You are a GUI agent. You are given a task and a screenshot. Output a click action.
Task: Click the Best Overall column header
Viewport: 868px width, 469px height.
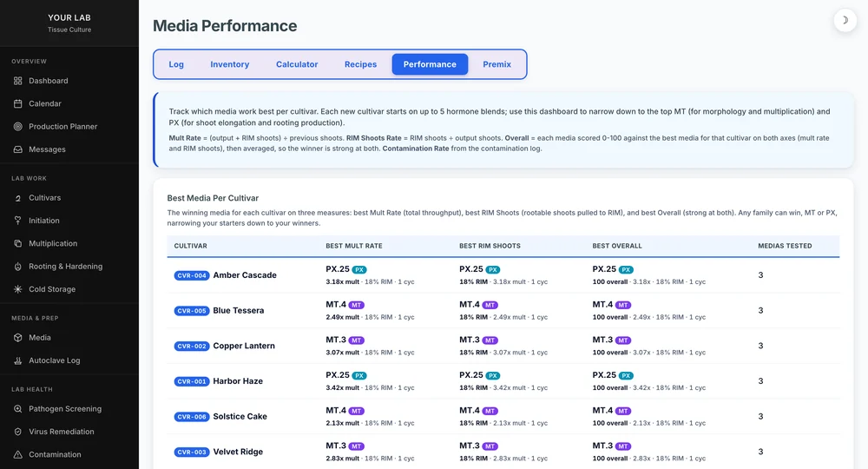(617, 246)
